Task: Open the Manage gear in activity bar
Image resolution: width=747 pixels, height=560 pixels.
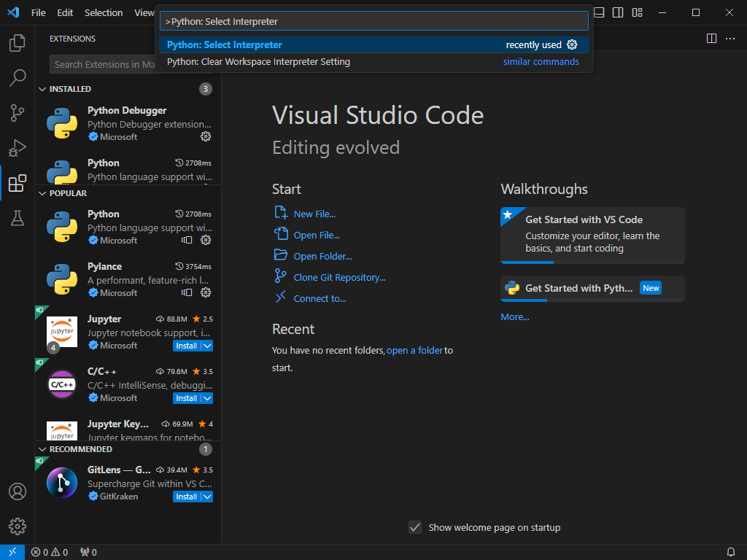Action: point(18,526)
